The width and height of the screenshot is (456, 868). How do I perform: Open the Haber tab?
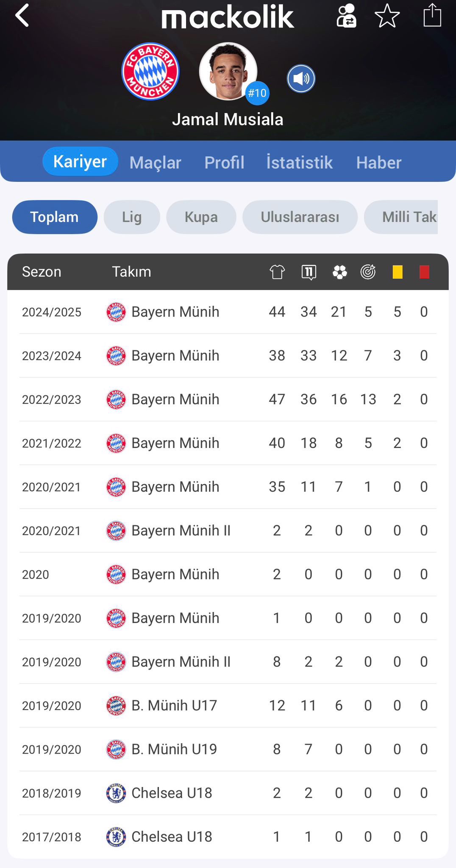[378, 162]
